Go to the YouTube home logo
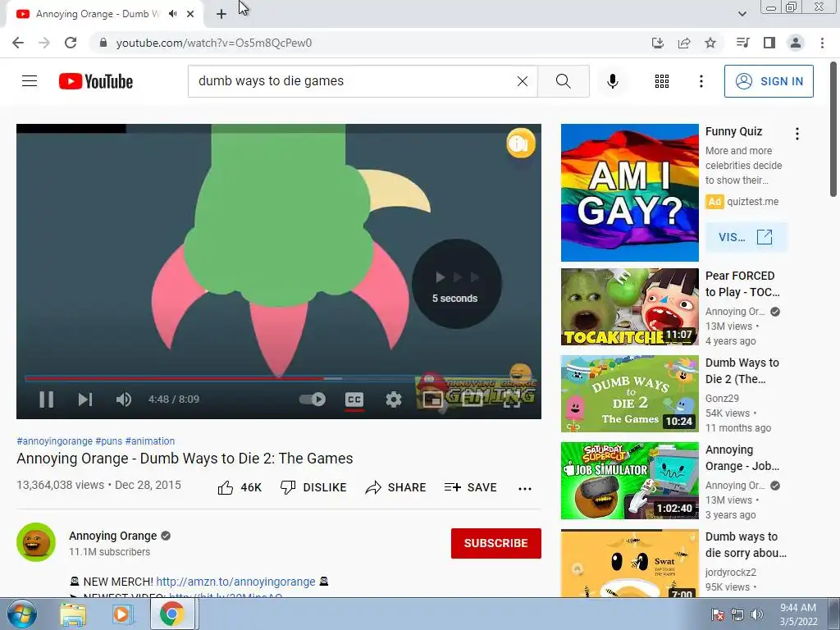 pos(96,81)
